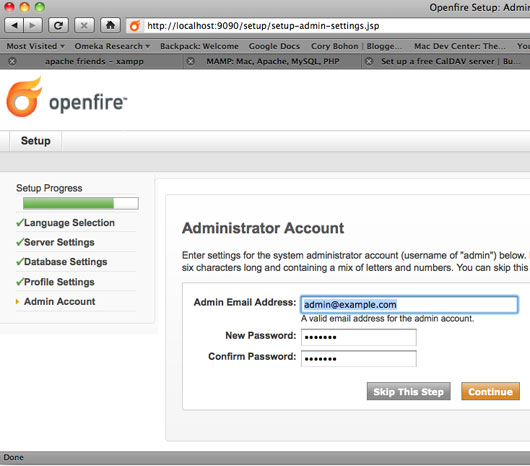Click the Openfire favicon in address bar

click(x=135, y=26)
